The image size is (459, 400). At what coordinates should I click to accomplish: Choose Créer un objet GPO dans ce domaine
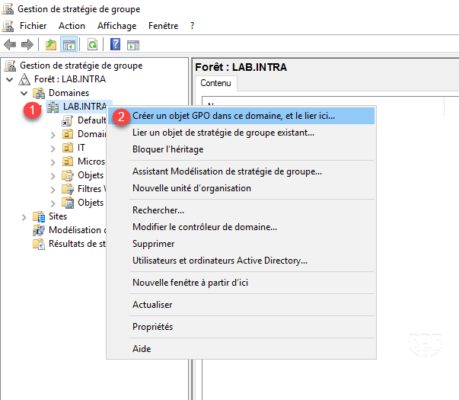[241, 116]
